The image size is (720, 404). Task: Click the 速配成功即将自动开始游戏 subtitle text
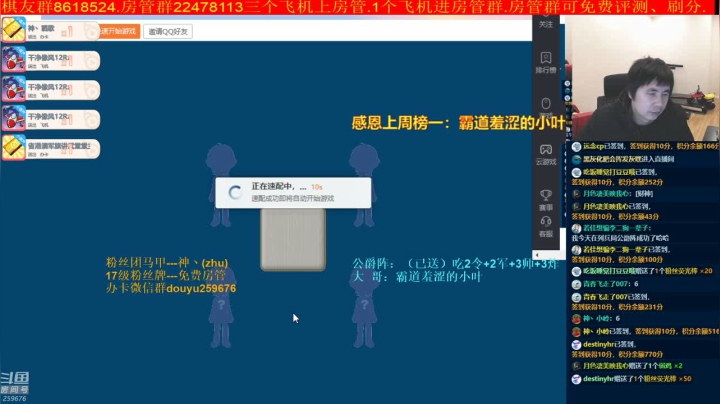292,198
